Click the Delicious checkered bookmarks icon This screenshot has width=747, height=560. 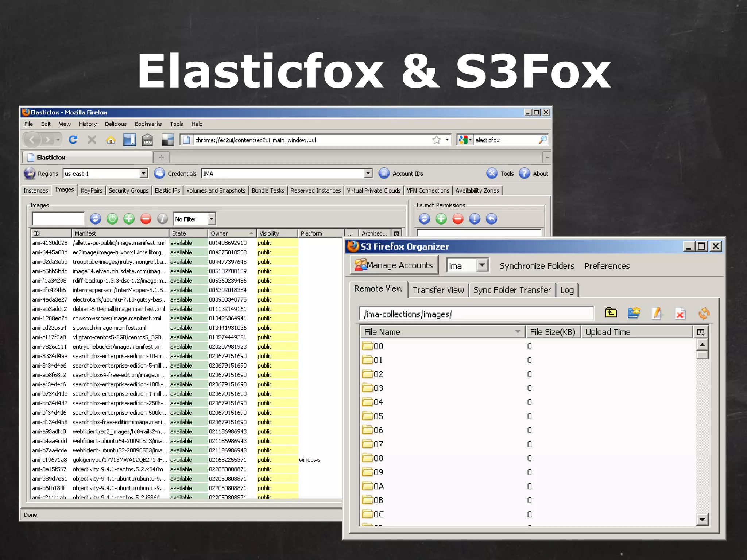(168, 140)
